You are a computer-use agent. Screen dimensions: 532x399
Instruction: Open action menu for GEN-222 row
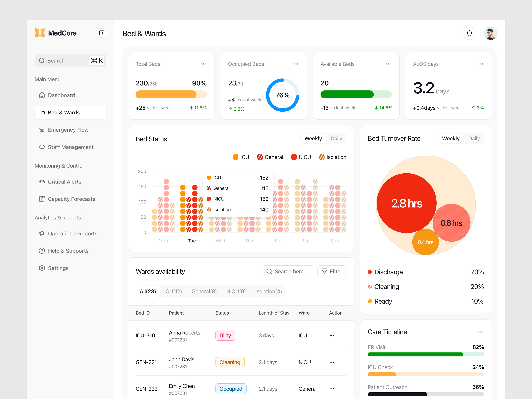pyautogui.click(x=332, y=389)
